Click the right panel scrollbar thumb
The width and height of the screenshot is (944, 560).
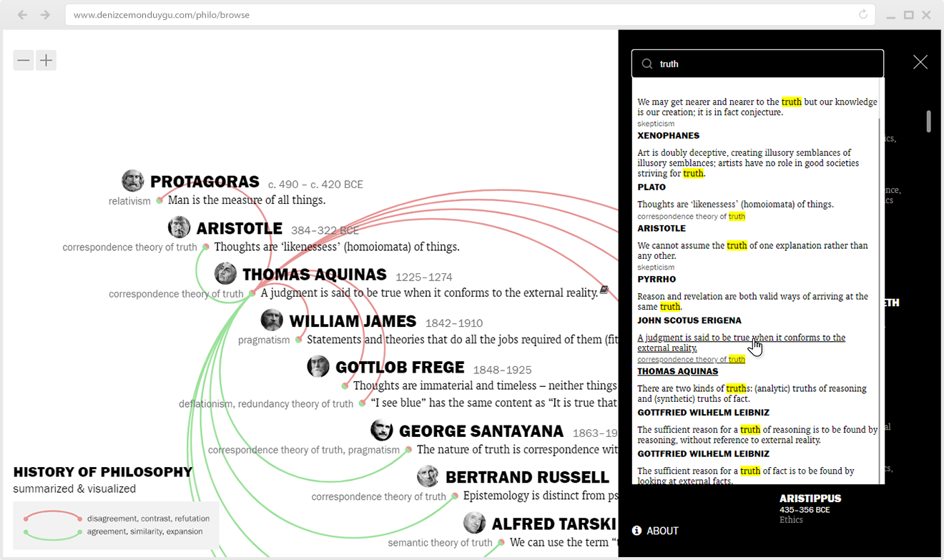[929, 121]
